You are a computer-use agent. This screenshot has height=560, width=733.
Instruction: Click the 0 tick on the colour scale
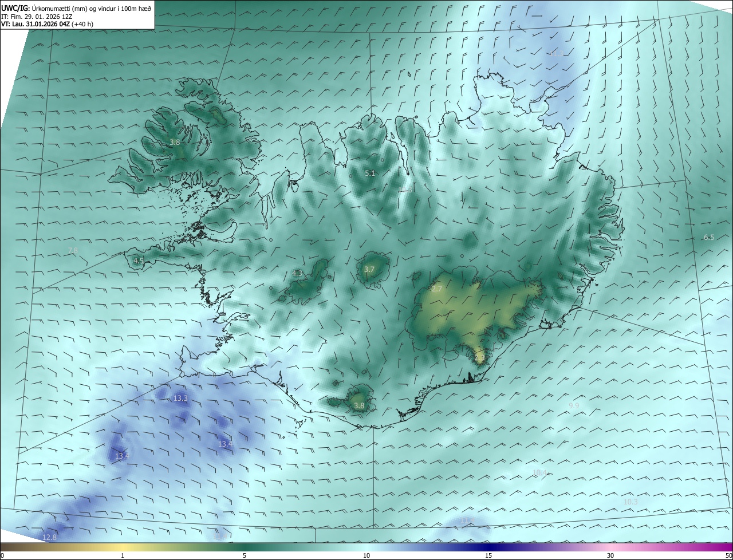2,555
